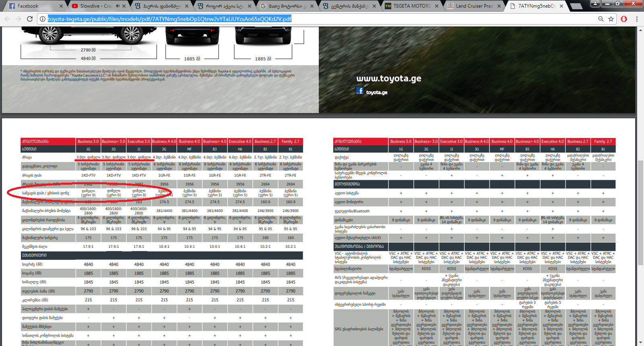Click the www.toyota.ge website text
The height and width of the screenshot is (346, 644).
(389, 78)
